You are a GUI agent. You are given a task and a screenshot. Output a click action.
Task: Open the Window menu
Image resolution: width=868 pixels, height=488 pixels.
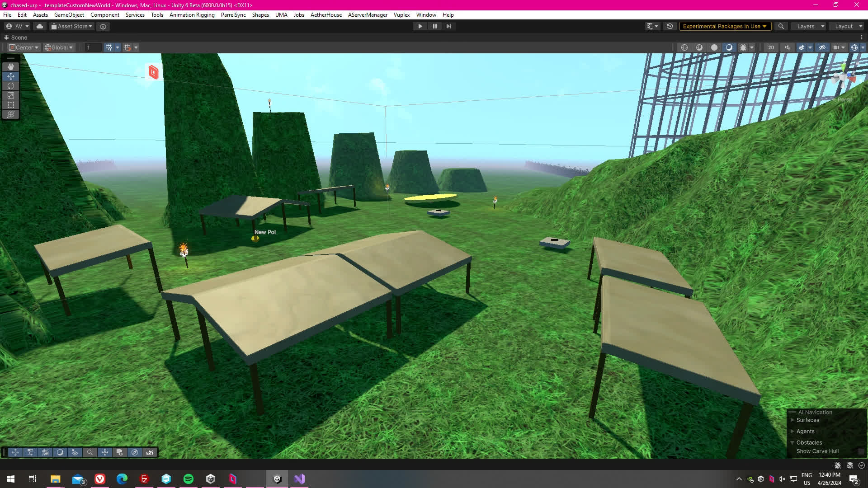click(426, 15)
